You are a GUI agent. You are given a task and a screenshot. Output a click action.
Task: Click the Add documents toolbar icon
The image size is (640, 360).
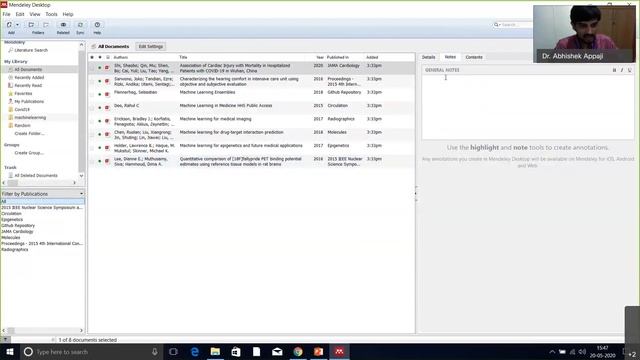(9, 25)
